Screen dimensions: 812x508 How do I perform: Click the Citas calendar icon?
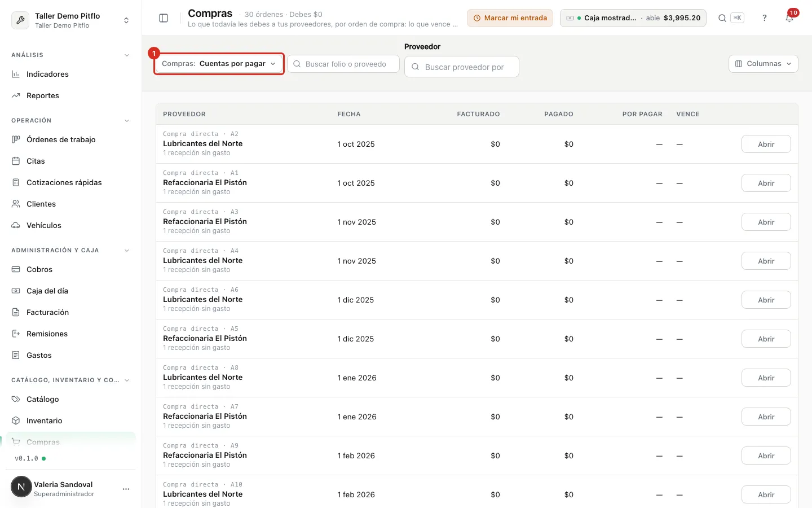tap(16, 161)
